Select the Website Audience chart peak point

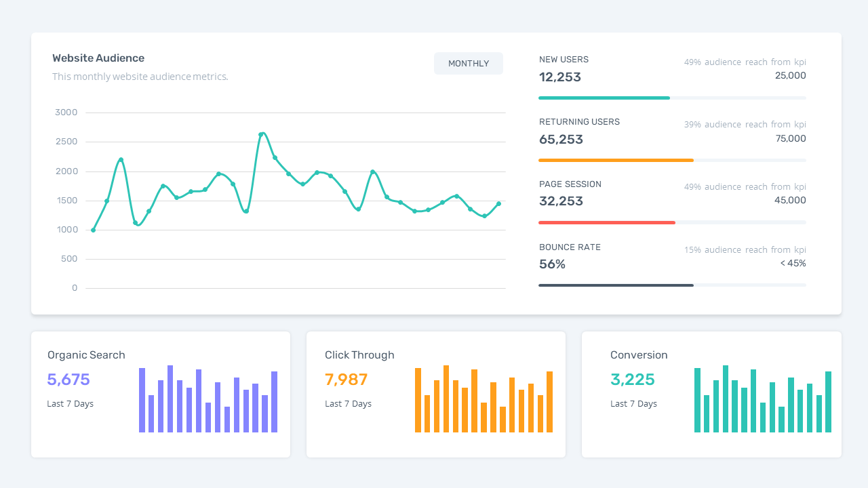[x=263, y=134]
